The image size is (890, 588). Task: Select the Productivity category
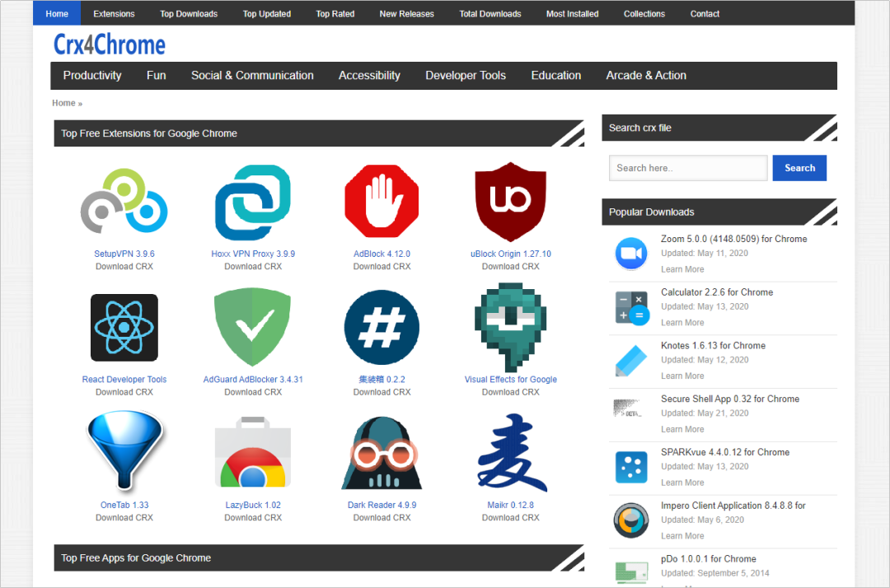click(92, 76)
